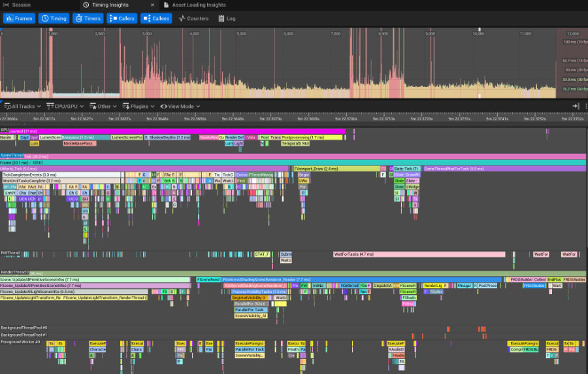The image size is (588, 374).
Task: Select the GPU track header
Action: pyautogui.click(x=5, y=130)
